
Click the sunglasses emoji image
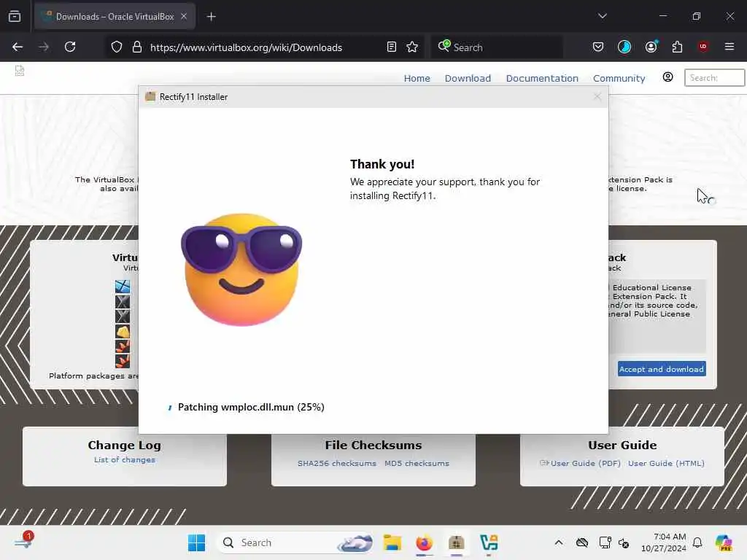pos(241,270)
